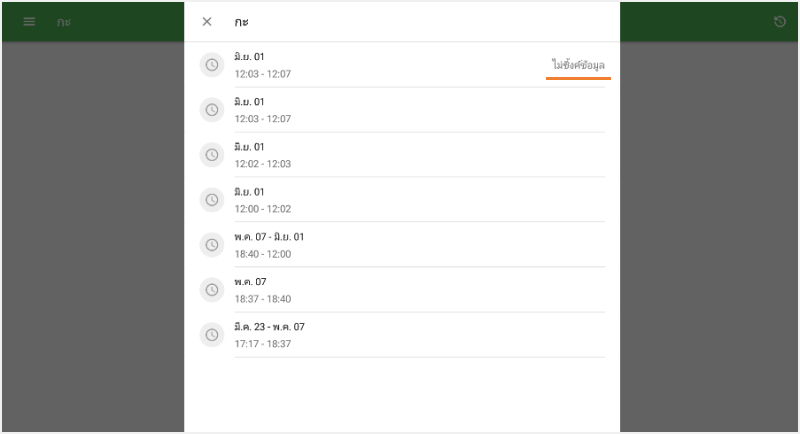Select the มิ.ย. 01 12:02 - 12:03 shift text
This screenshot has width=800, height=434.
pyautogui.click(x=263, y=155)
